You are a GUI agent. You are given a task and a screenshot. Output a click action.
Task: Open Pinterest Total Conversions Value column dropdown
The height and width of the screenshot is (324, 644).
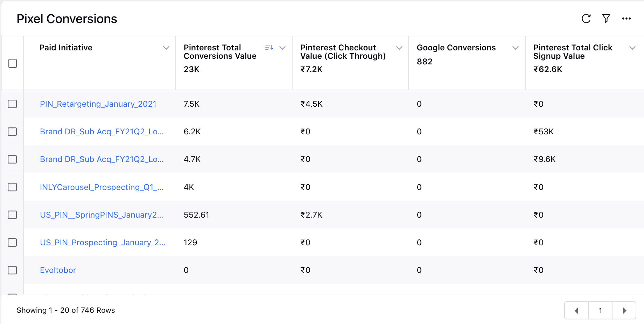282,48
